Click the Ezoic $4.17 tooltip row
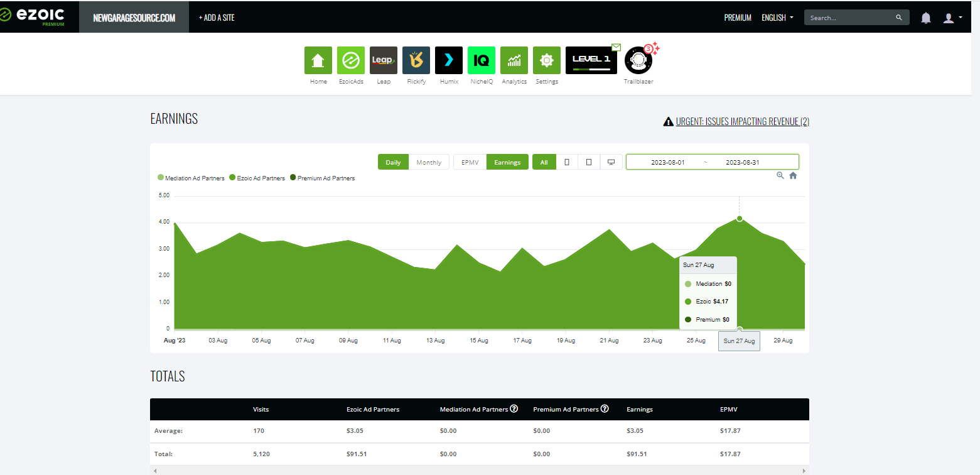 coord(708,302)
